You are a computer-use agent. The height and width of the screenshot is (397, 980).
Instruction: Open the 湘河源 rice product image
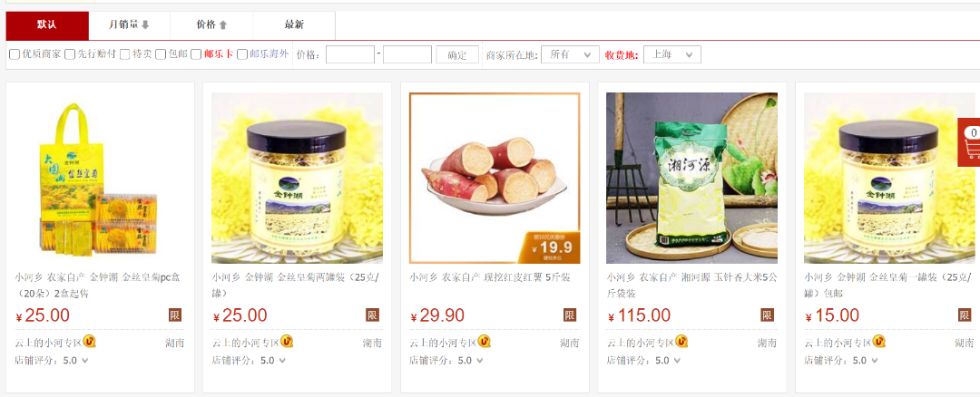coord(691,178)
